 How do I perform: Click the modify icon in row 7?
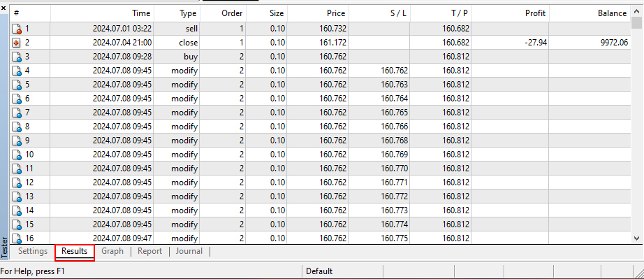(x=17, y=113)
